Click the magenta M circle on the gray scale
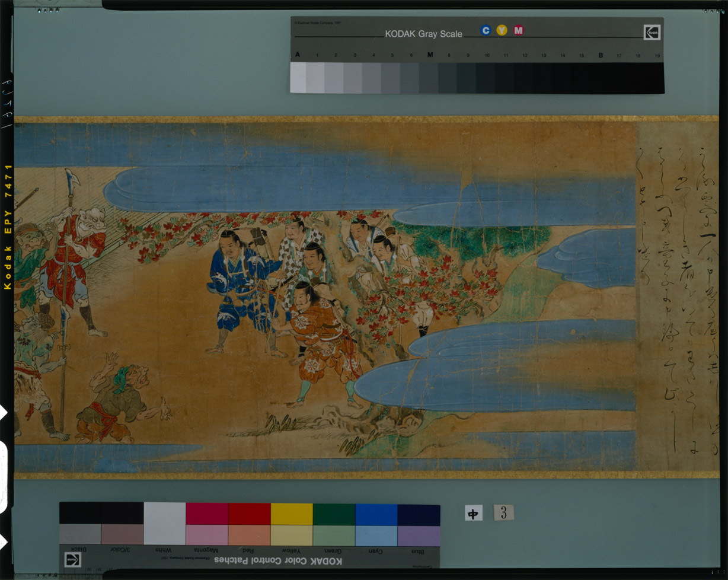728x580 pixels. tap(519, 30)
